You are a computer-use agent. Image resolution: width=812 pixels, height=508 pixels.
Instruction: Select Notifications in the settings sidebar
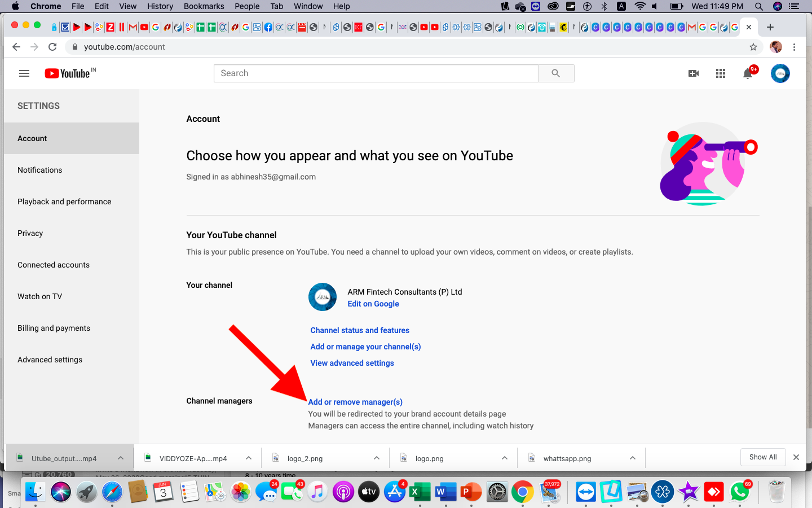72,170
